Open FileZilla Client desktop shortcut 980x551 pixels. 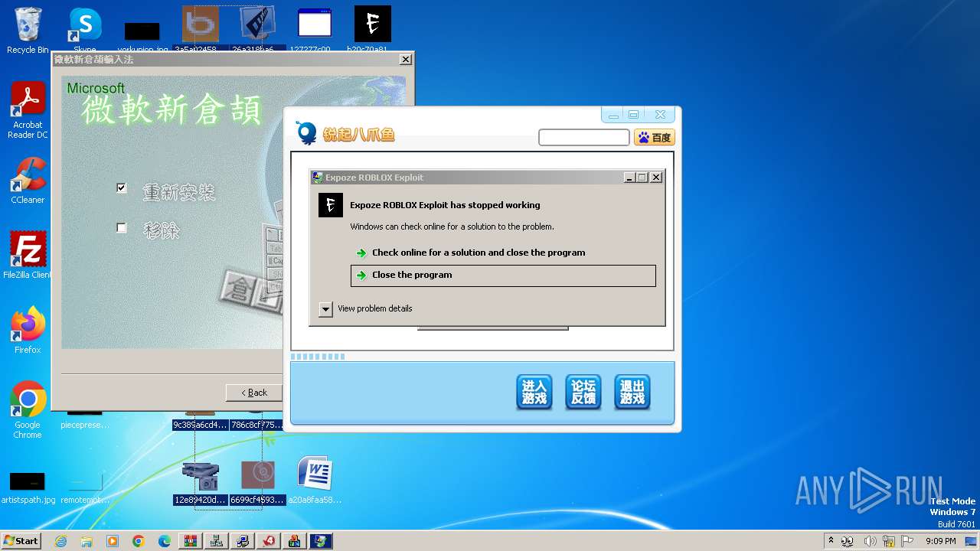28,255
